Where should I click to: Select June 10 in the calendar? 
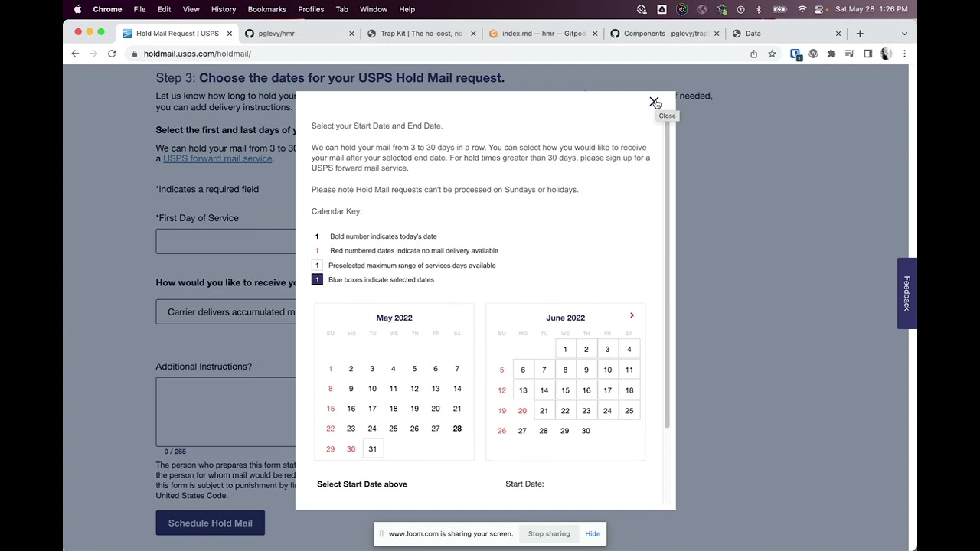(x=607, y=370)
